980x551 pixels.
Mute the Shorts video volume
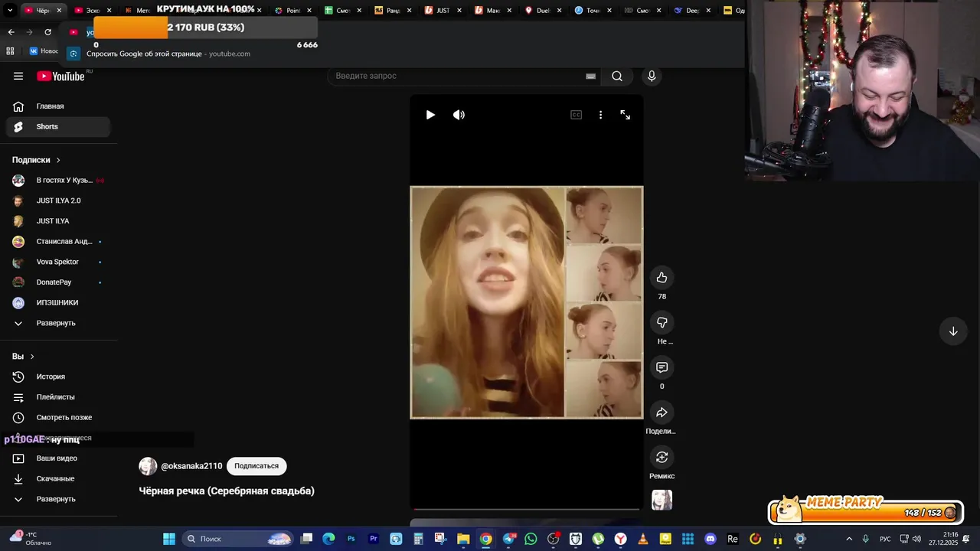click(459, 115)
